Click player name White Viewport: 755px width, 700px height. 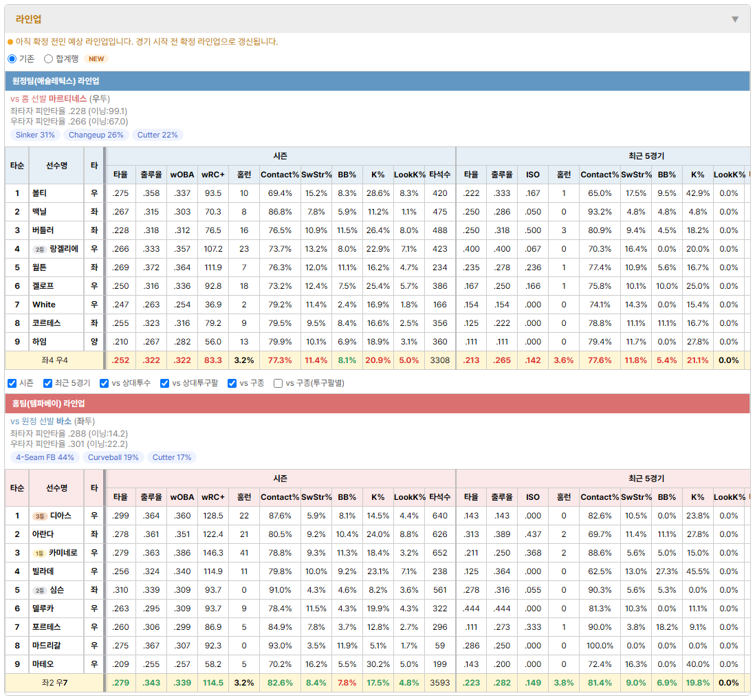(x=44, y=305)
